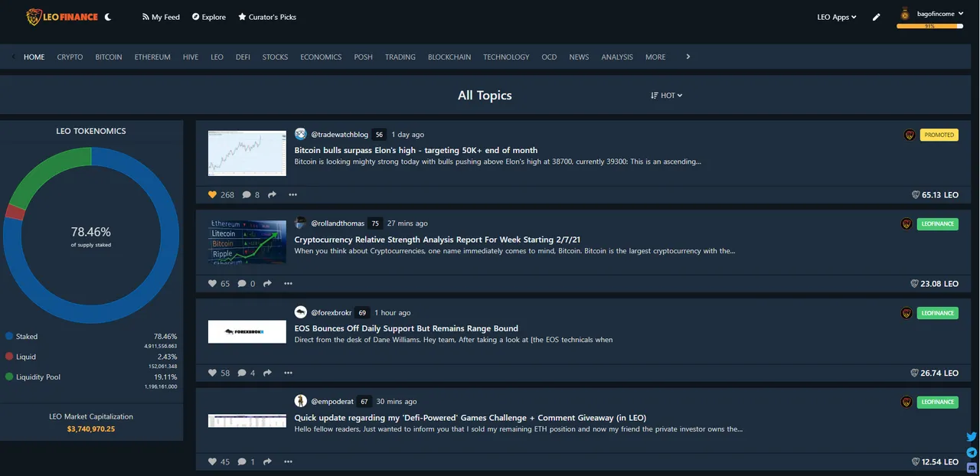The width and height of the screenshot is (980, 476).
Task: Open the @empoderat profile
Action: point(333,401)
